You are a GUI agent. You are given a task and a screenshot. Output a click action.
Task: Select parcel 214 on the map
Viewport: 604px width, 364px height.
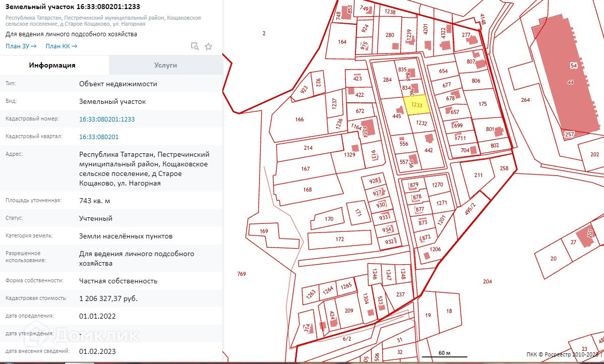pos(309,148)
